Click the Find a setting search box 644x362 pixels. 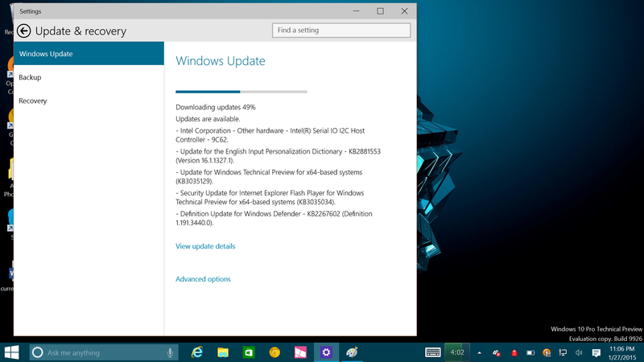pyautogui.click(x=341, y=30)
